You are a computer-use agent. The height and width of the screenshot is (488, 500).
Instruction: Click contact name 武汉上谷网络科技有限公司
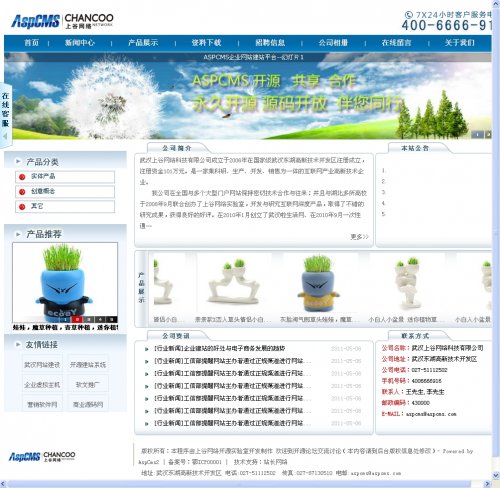coord(447,348)
